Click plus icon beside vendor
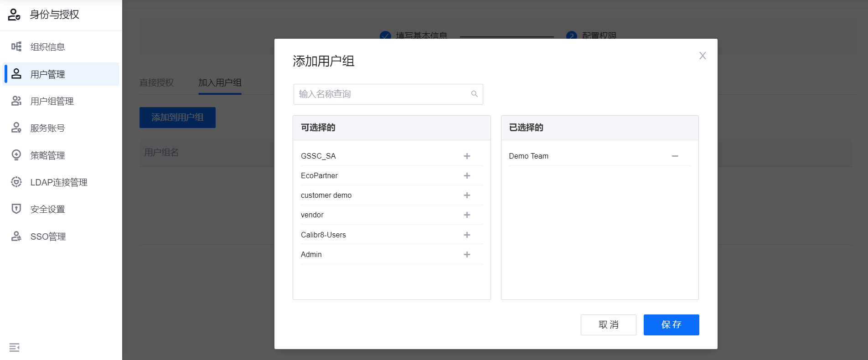 467,215
